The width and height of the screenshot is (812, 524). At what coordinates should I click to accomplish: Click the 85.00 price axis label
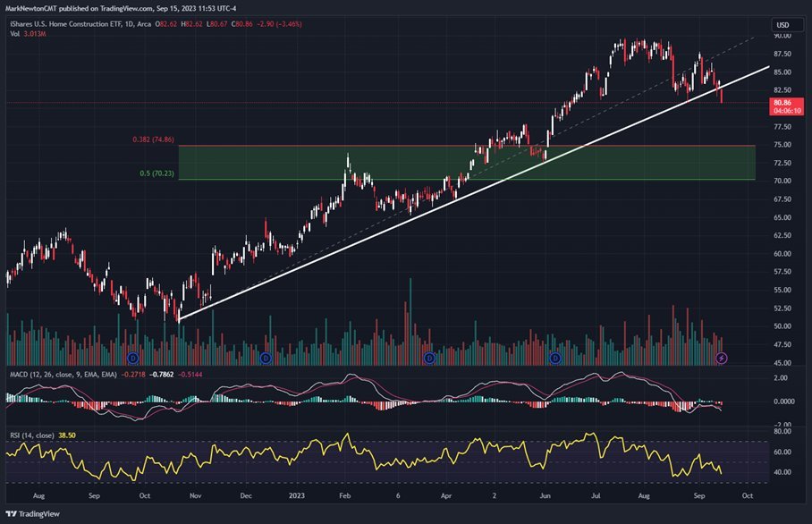pyautogui.click(x=782, y=72)
